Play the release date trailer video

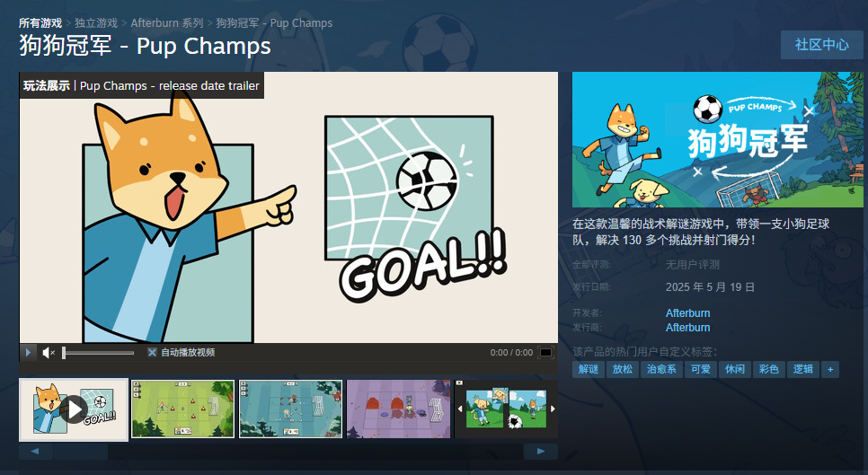pos(28,352)
